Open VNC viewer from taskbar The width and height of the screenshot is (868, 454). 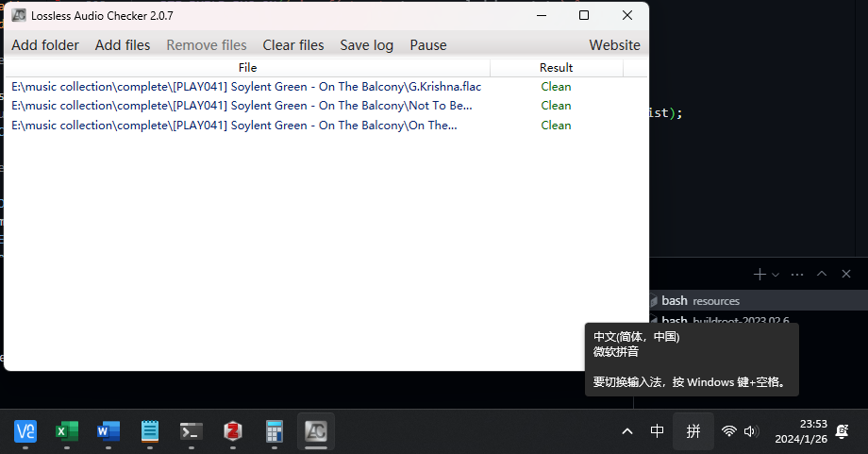click(25, 431)
